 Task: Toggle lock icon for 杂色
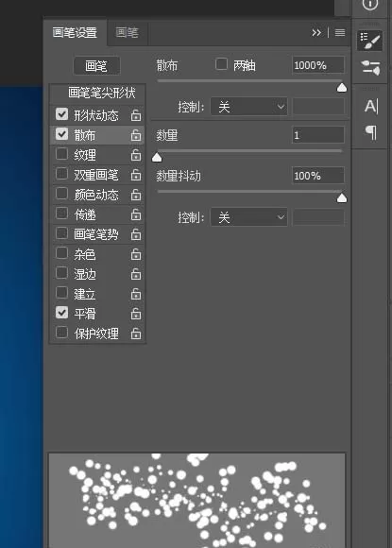coord(136,254)
